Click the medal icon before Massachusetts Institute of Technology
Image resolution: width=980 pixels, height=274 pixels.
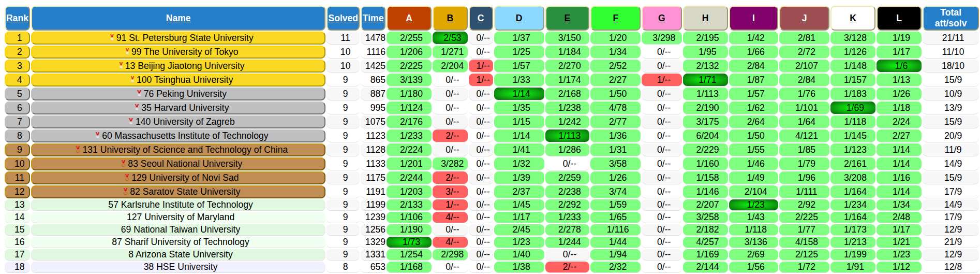coord(97,135)
